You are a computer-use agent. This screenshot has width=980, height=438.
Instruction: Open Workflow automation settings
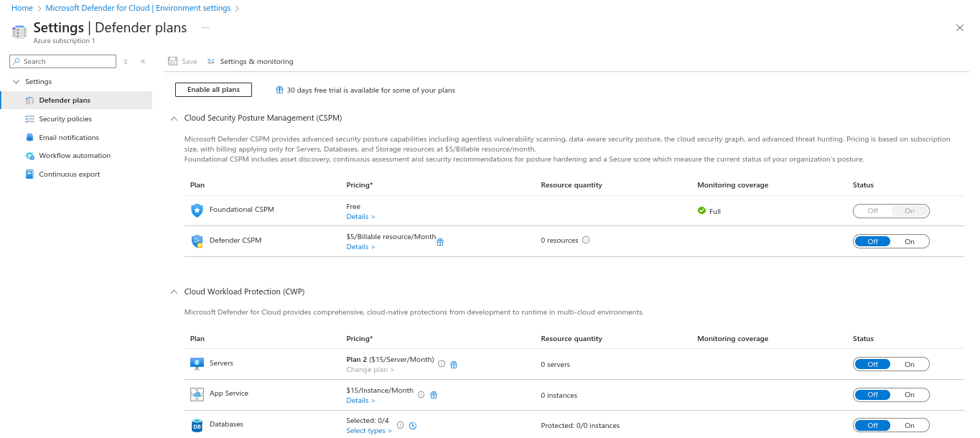click(76, 156)
